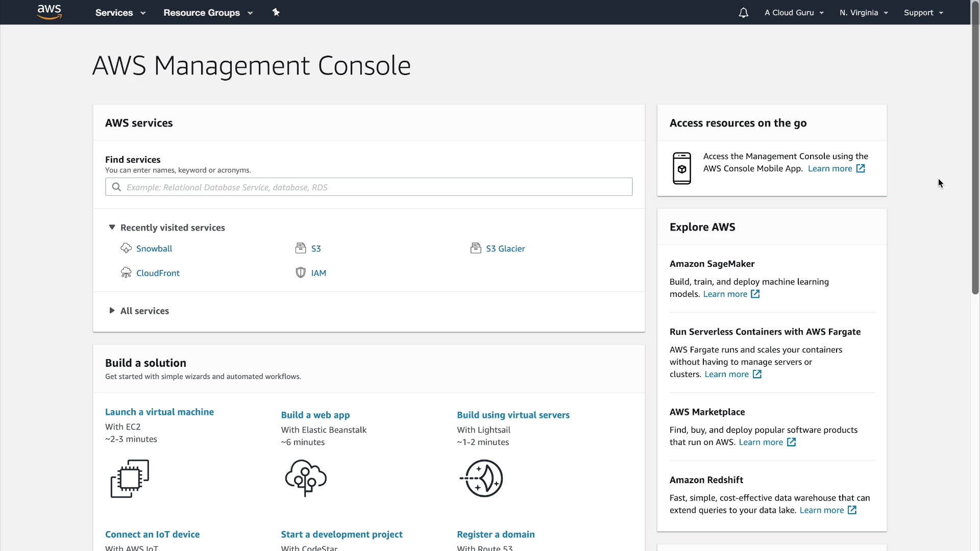
Task: Click Launch a virtual machine link
Action: click(x=159, y=412)
